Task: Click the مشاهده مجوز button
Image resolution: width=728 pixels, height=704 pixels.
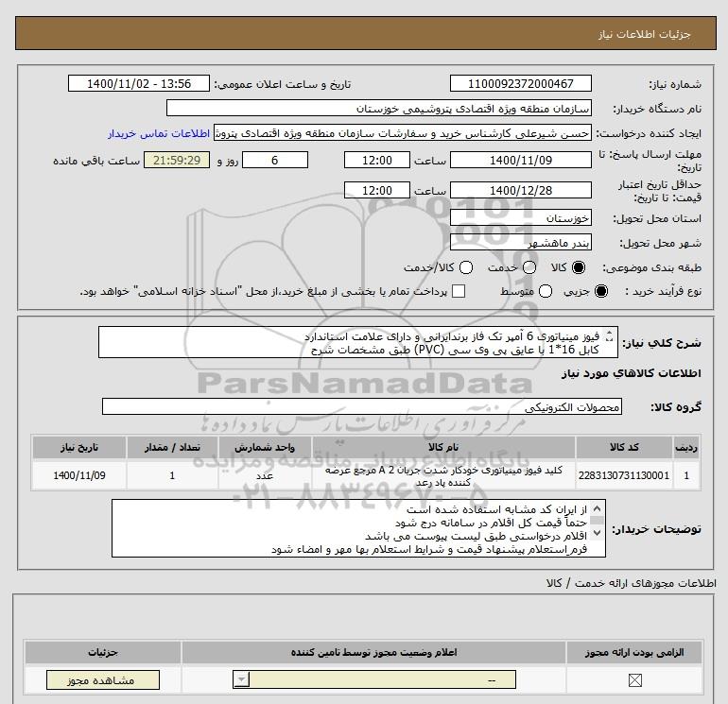Action: pyautogui.click(x=103, y=680)
